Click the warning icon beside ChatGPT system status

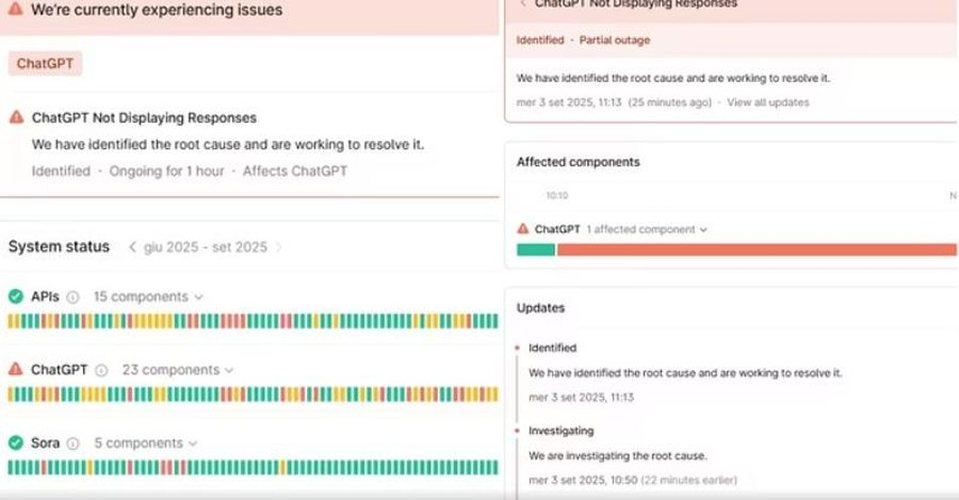(15, 370)
